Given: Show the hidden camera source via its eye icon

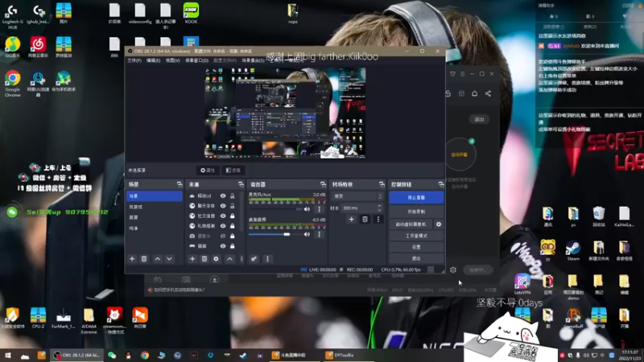Looking at the screenshot, I should click(223, 236).
